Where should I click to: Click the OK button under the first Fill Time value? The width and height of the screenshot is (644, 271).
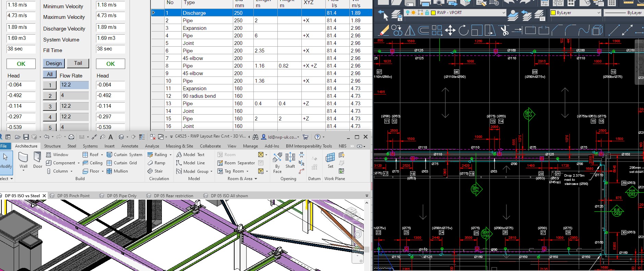coord(21,64)
